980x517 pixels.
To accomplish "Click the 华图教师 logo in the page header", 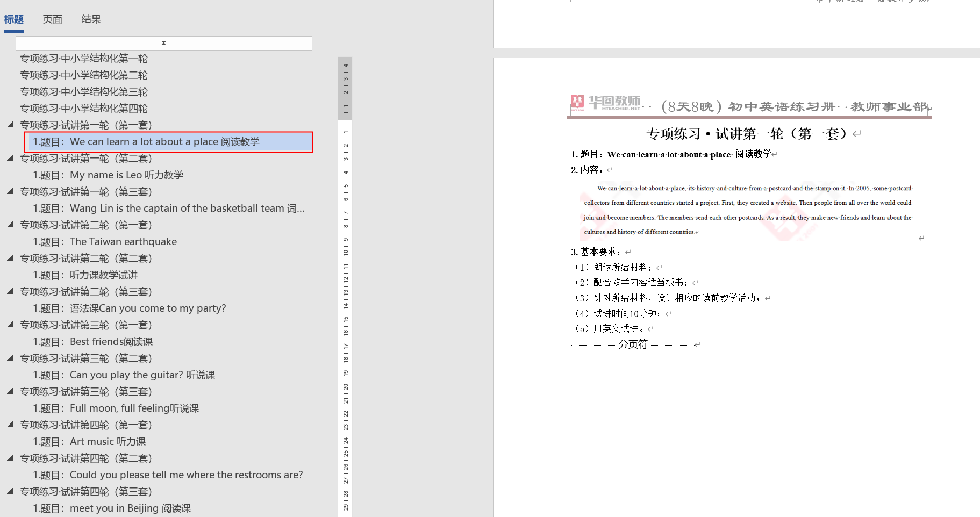I will click(x=606, y=102).
